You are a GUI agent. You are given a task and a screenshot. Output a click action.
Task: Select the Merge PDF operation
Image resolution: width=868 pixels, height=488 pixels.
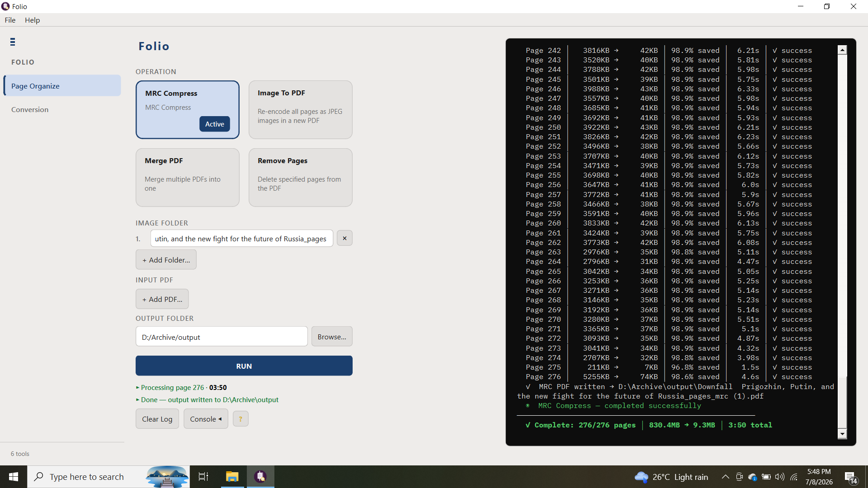pyautogui.click(x=187, y=178)
